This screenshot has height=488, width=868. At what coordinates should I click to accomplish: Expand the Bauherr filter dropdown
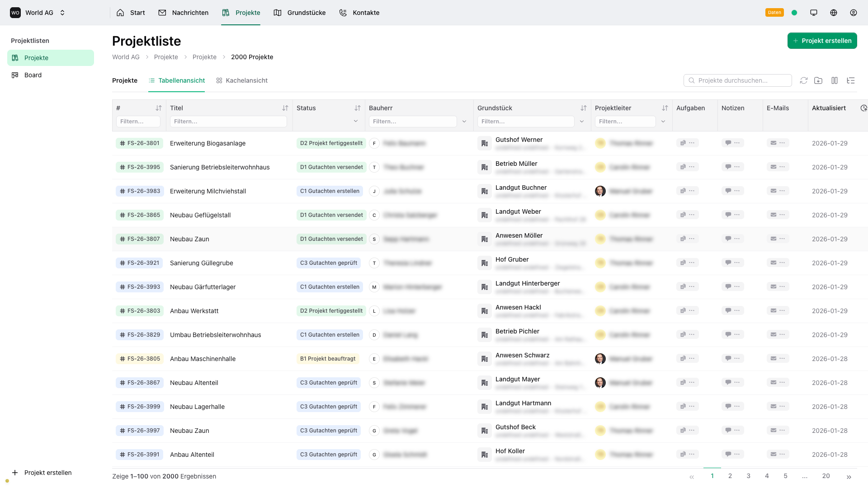tap(464, 121)
